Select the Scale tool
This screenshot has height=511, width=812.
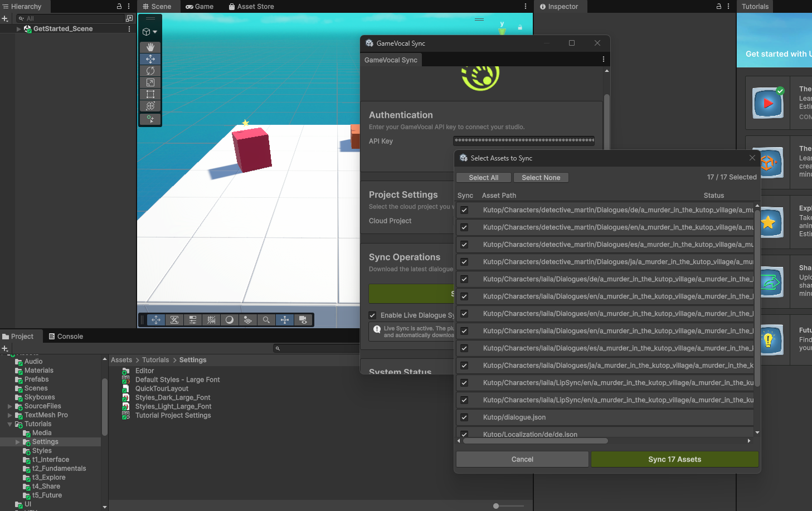(150, 82)
